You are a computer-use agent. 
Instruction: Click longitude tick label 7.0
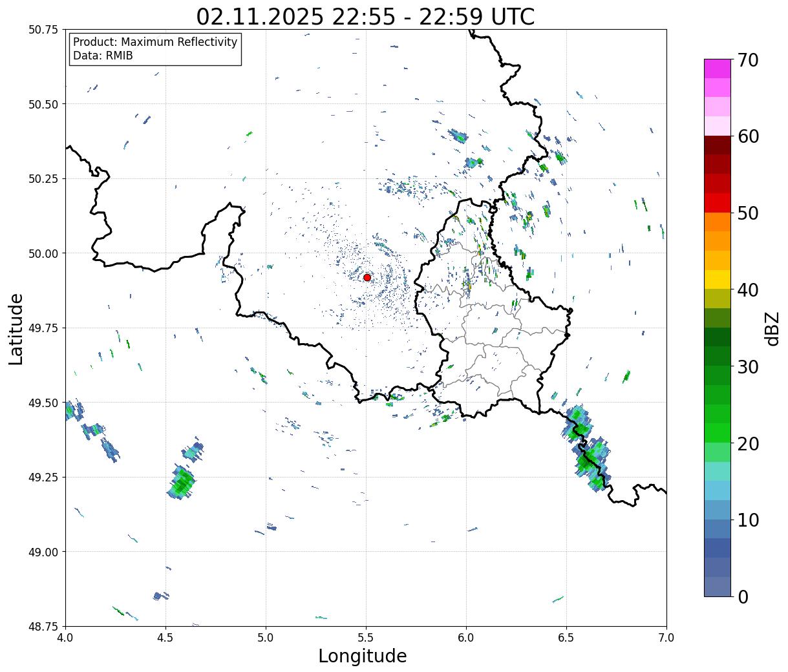click(x=666, y=638)
